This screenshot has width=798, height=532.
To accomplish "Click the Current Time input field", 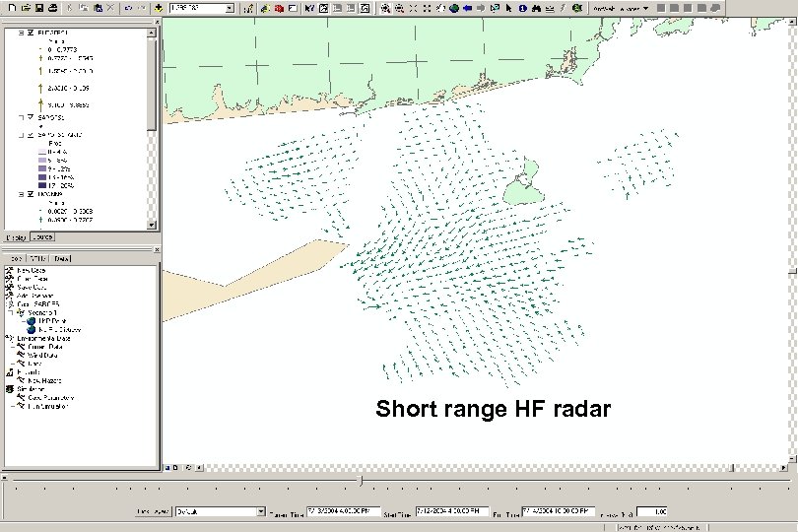I will [344, 511].
